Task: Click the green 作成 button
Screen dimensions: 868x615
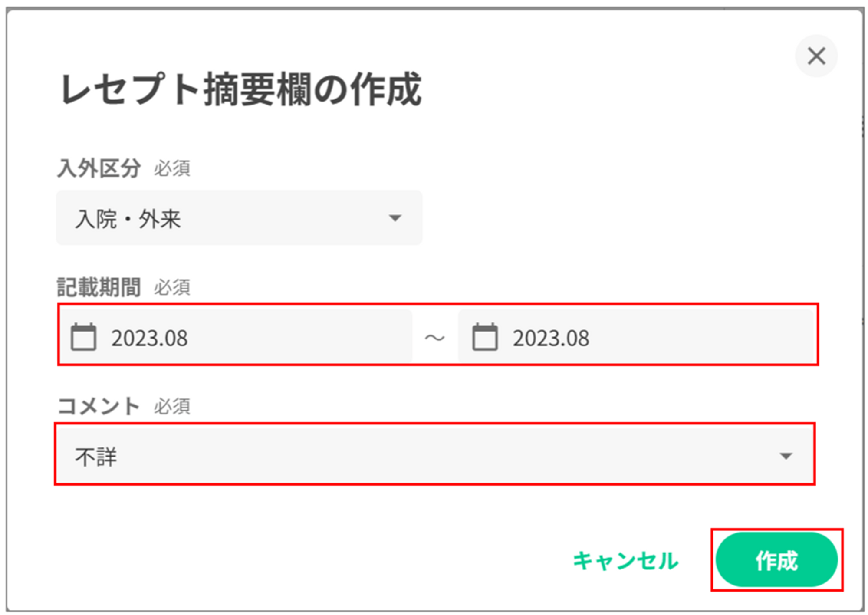Action: 776,560
